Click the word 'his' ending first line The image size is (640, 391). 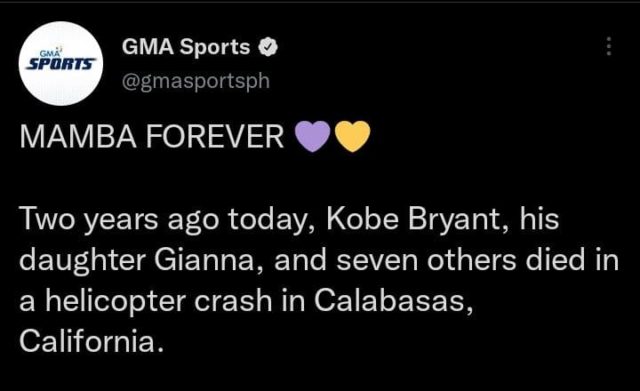539,218
